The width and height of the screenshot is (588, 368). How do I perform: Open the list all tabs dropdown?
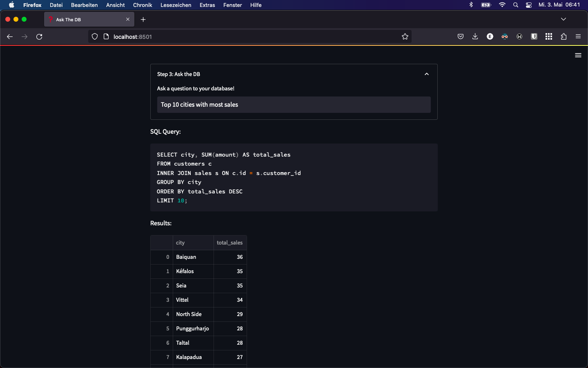[x=563, y=19]
